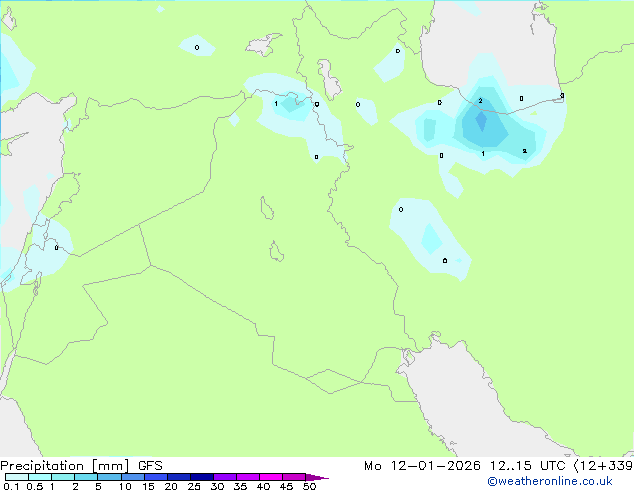This screenshot has width=634, height=490.
Task: Select the 2–5 mm legend swatch
Action: [86, 477]
